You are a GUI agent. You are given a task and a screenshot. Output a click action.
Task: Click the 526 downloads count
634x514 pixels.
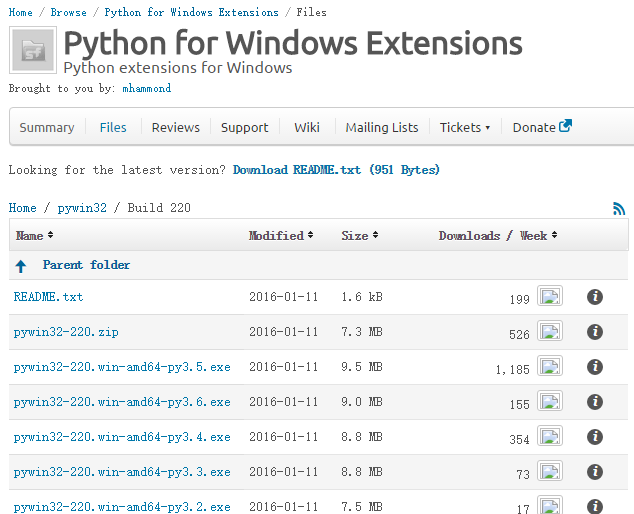519,334
